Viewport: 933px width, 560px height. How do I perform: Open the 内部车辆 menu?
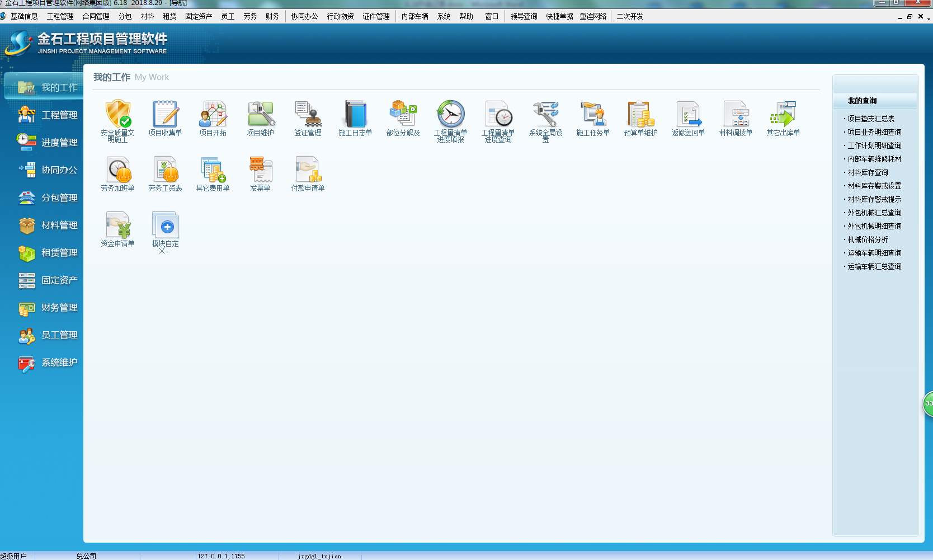coord(414,16)
